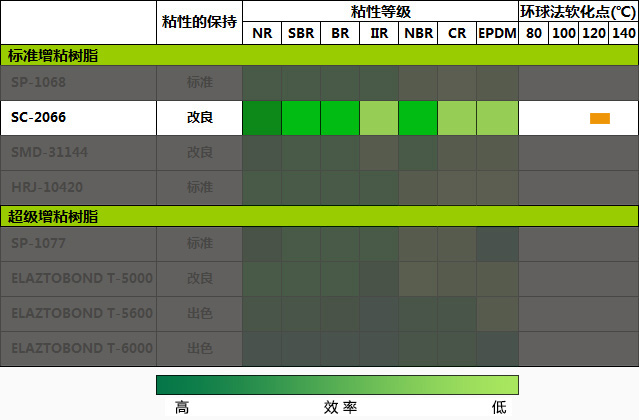Click the SMD-31144 IIR dimmed cell
The height and width of the screenshot is (420, 639).
point(379,153)
